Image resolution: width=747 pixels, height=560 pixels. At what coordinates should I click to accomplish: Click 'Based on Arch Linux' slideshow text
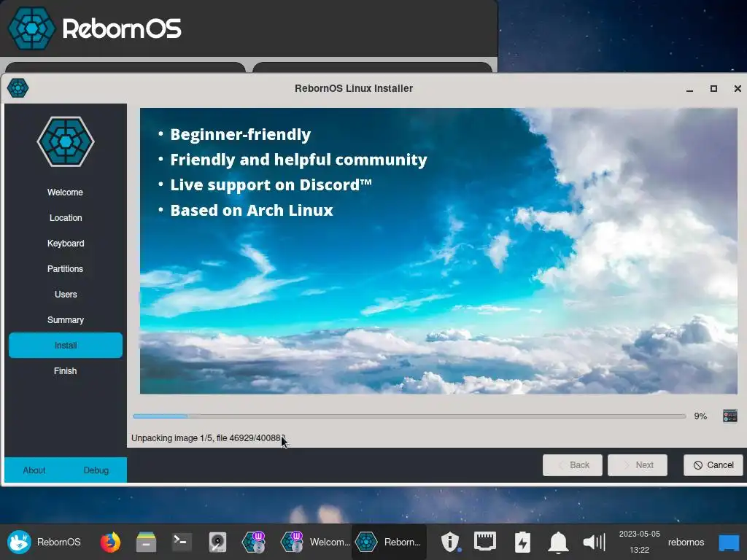pyautogui.click(x=252, y=210)
